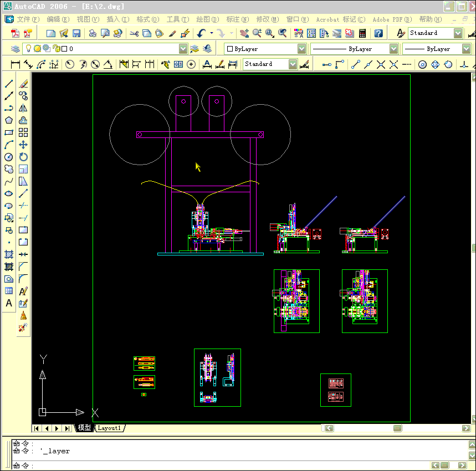
Task: Click command history scroll up arrow
Action: (x=472, y=444)
